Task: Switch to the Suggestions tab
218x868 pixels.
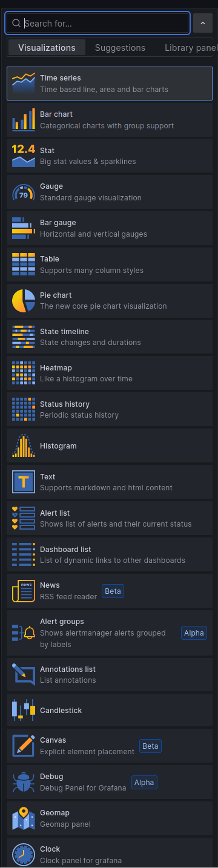Action: 120,48
